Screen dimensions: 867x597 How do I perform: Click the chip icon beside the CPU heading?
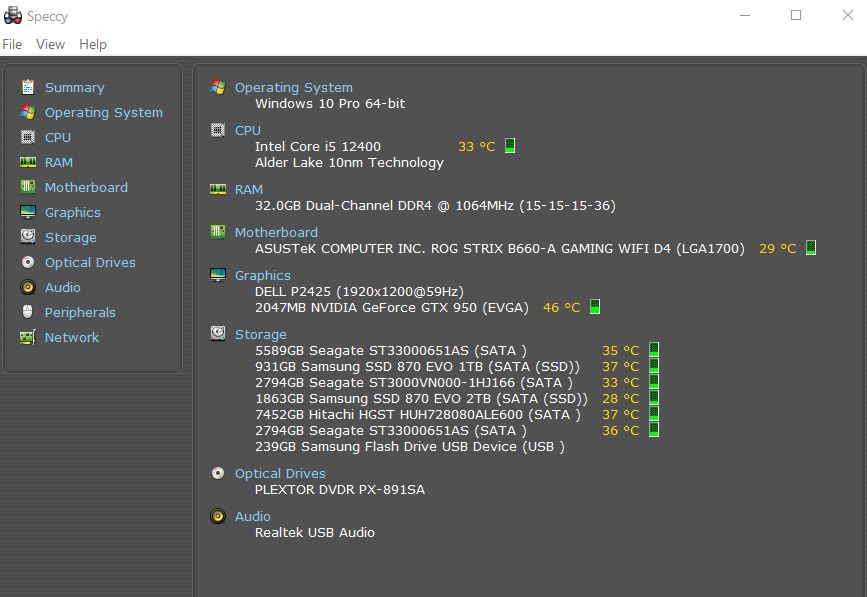[x=218, y=130]
